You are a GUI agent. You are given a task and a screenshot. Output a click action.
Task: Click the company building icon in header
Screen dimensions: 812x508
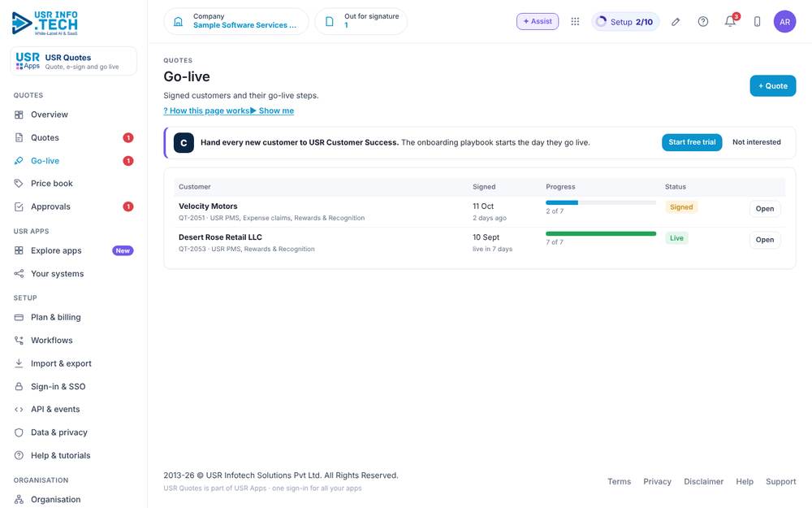tap(178, 21)
